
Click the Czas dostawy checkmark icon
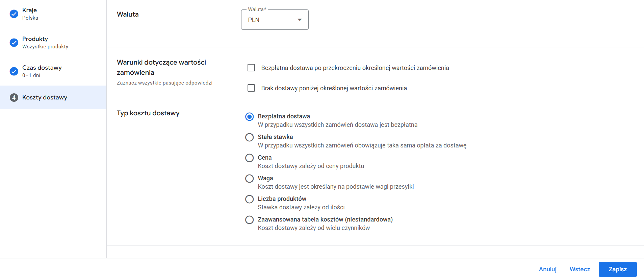click(14, 71)
